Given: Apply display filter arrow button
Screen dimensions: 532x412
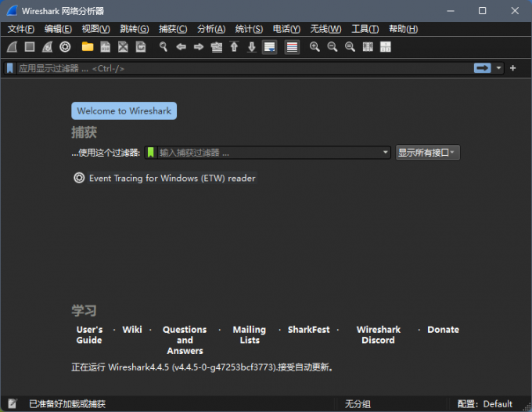Looking at the screenshot, I should [x=482, y=68].
